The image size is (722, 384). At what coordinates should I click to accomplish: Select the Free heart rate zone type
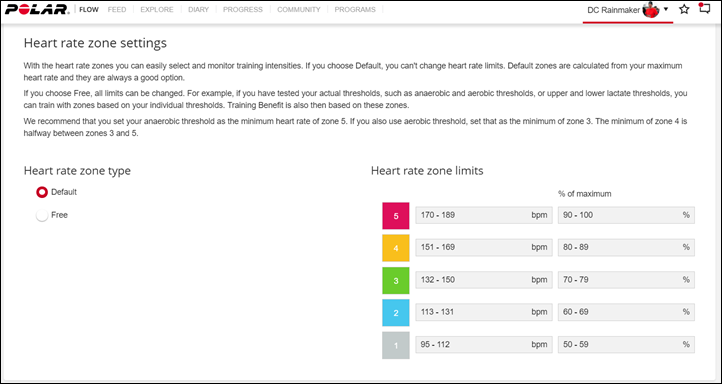(42, 215)
